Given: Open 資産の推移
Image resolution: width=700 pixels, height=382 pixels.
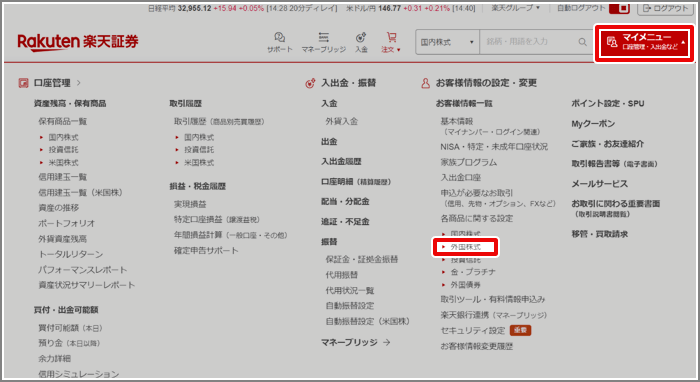Looking at the screenshot, I should pos(58,208).
